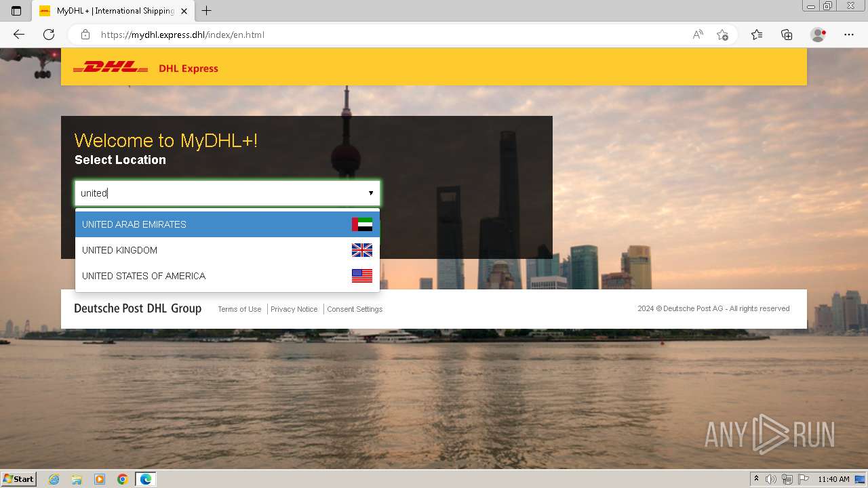868x488 pixels.
Task: Select UNITED STATES OF AMERICA from the list
Action: pos(227,276)
